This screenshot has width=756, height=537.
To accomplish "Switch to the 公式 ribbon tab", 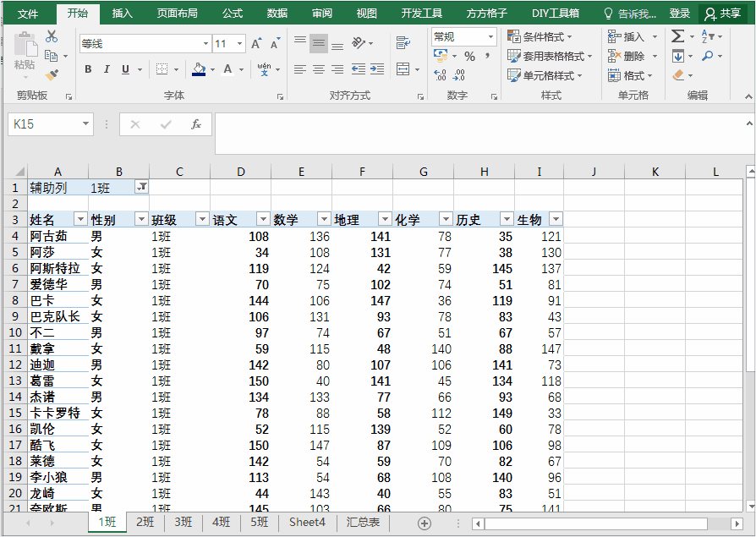I will 233,14.
